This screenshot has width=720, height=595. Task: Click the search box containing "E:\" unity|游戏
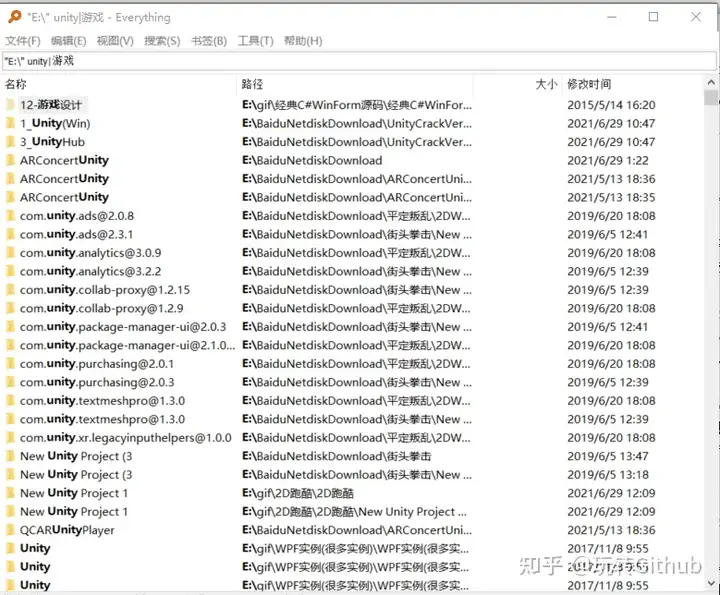click(x=359, y=61)
